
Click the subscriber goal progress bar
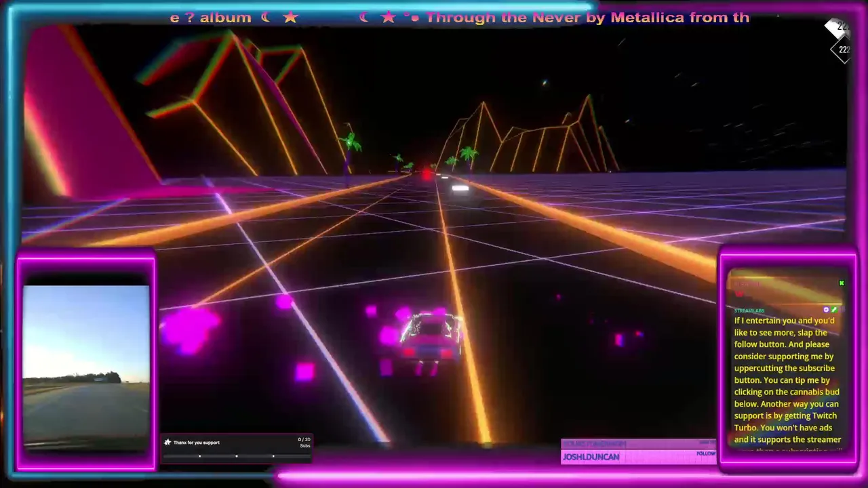236,456
